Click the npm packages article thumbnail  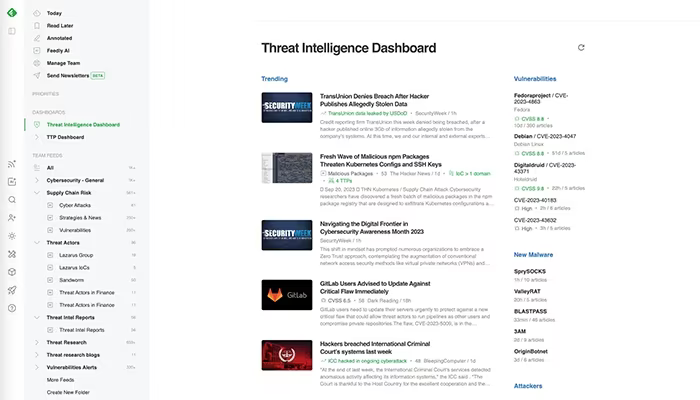[x=287, y=168]
